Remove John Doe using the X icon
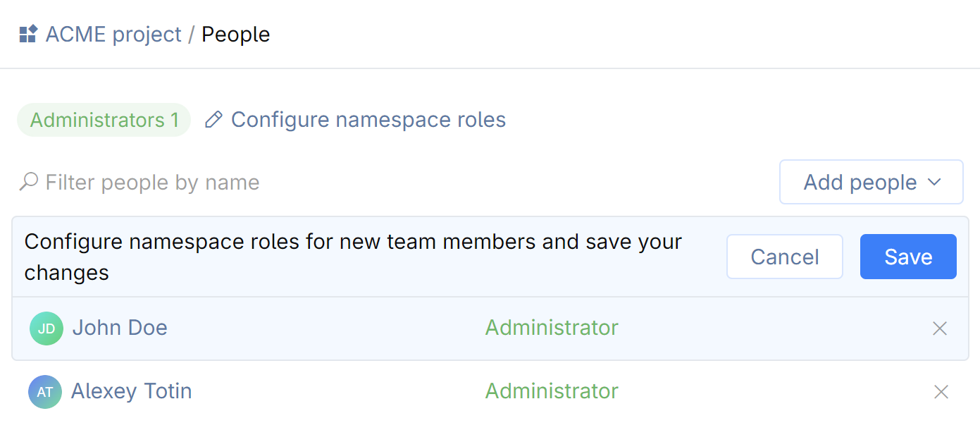Screen dimensions: 980x442 (940, 328)
